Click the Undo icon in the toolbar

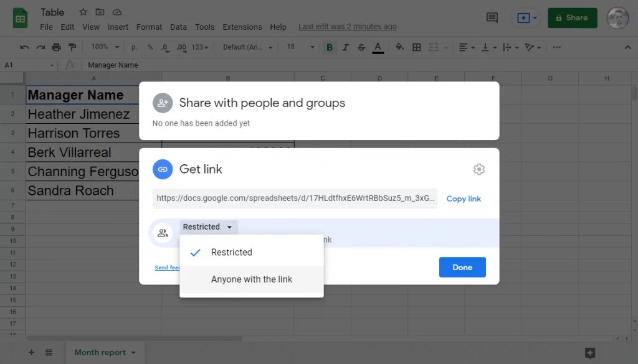[x=24, y=47]
